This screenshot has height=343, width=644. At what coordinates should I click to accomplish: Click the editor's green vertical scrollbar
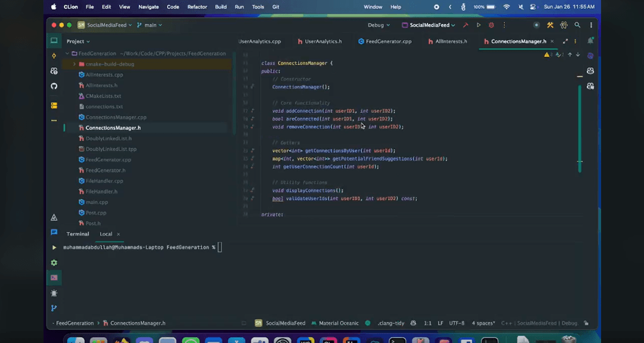pos(580,129)
